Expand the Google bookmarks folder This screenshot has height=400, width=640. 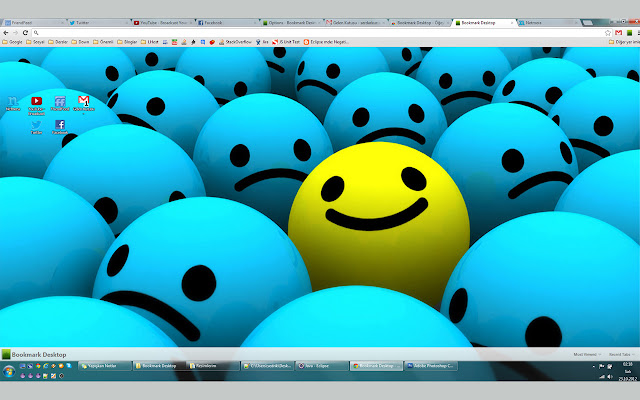(12, 42)
